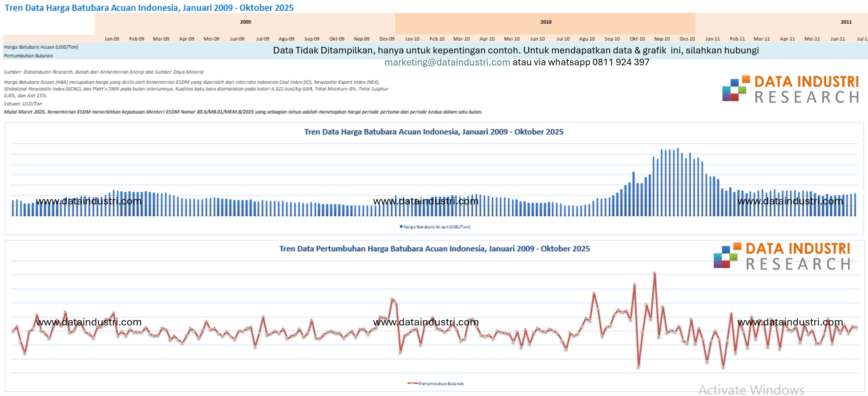Screen dimensions: 868x396
Task: Click the highest peak on growth line
Action: [654, 273]
